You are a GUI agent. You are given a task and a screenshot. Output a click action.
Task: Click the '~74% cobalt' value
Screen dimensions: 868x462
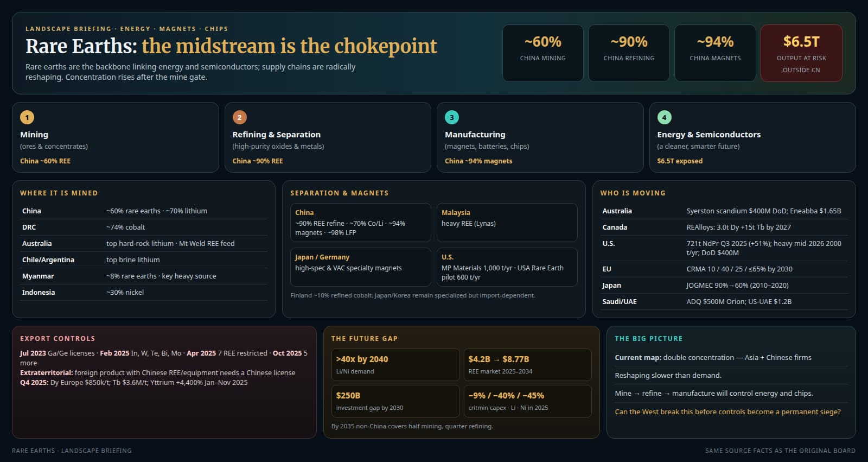point(126,227)
